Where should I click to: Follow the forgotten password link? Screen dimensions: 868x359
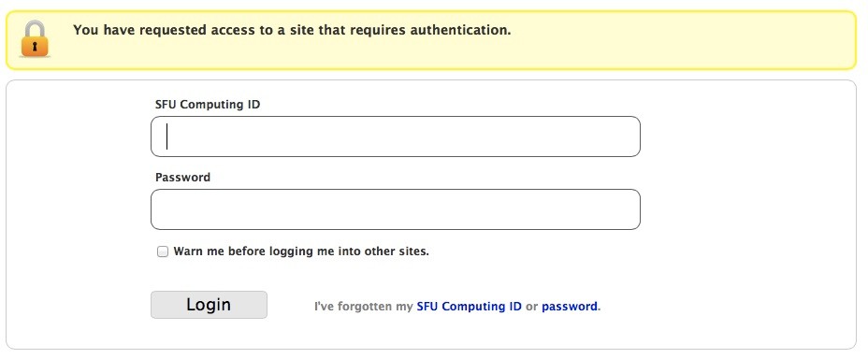[569, 306]
